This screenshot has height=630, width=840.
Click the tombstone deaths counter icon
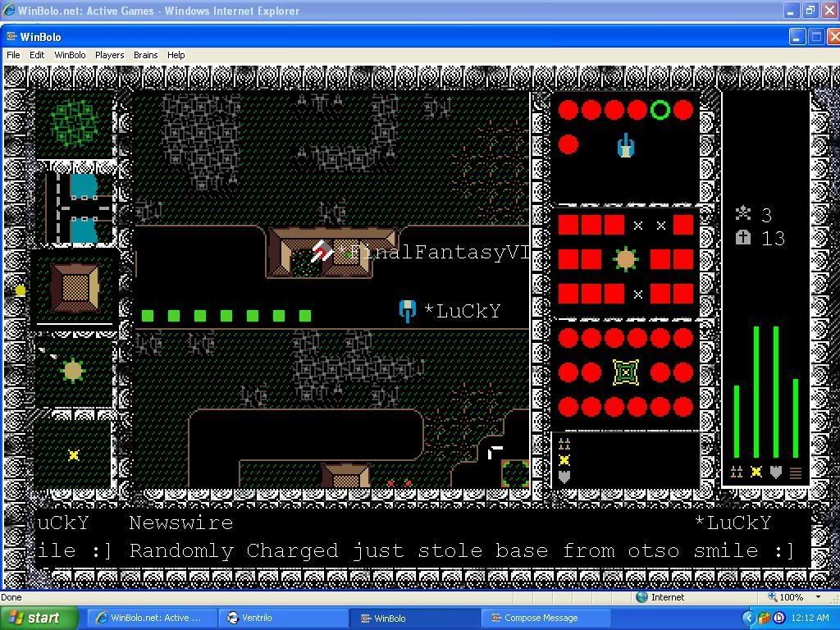click(743, 238)
